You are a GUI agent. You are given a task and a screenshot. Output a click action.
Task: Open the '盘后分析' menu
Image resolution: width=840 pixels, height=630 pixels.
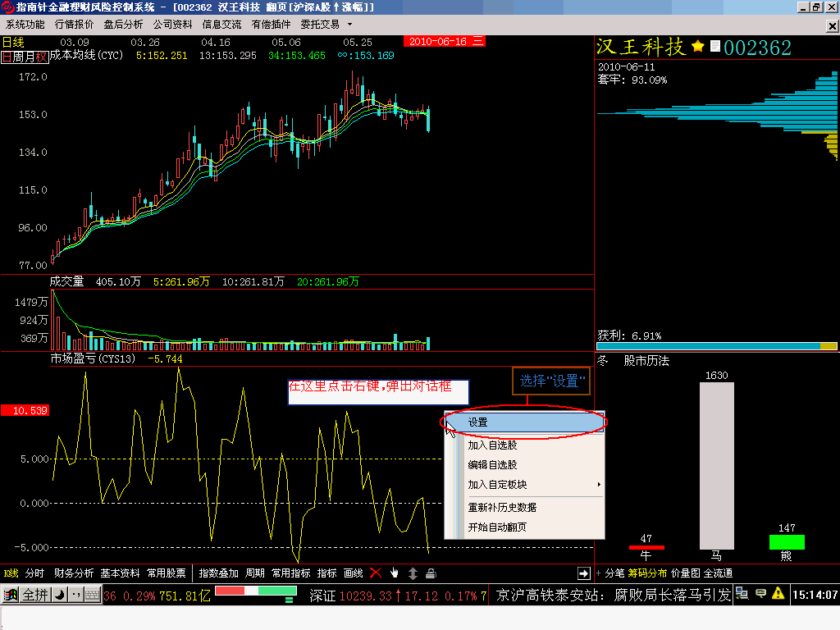(x=123, y=25)
